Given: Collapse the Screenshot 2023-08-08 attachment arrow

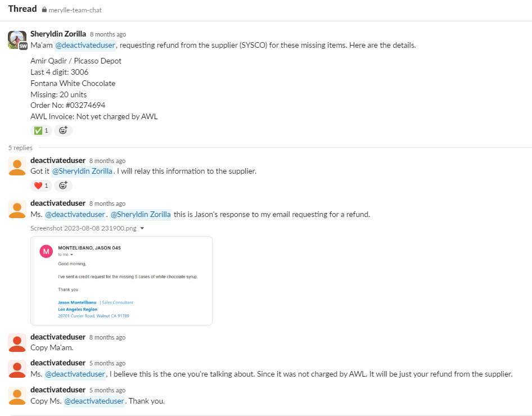Looking at the screenshot, I should pyautogui.click(x=142, y=228).
